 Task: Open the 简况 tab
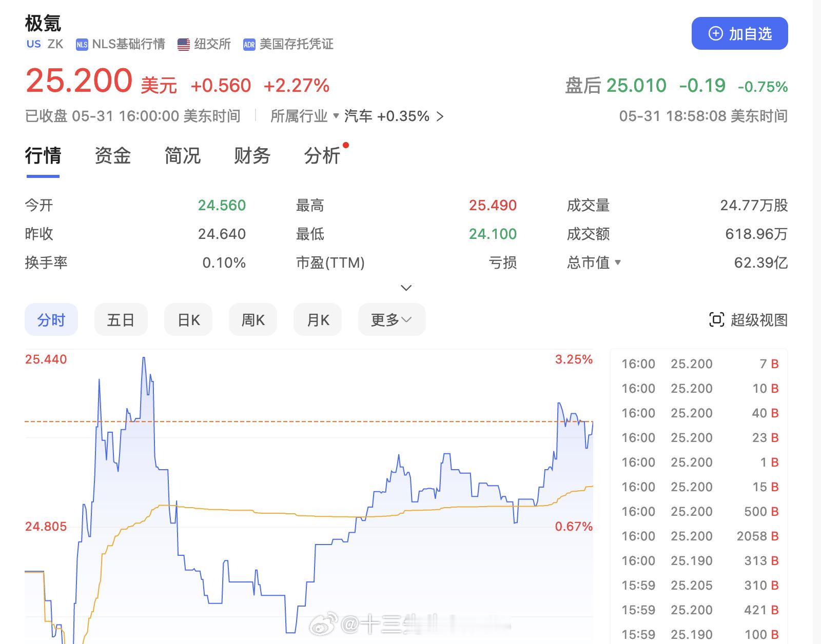coord(183,156)
